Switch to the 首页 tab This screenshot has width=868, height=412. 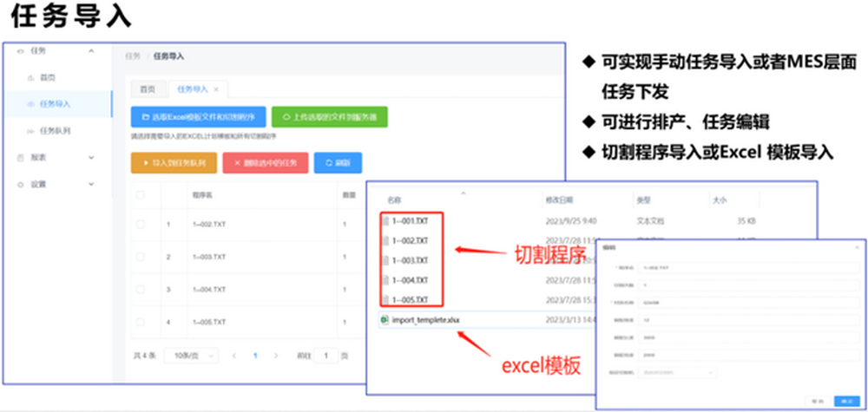pos(148,89)
